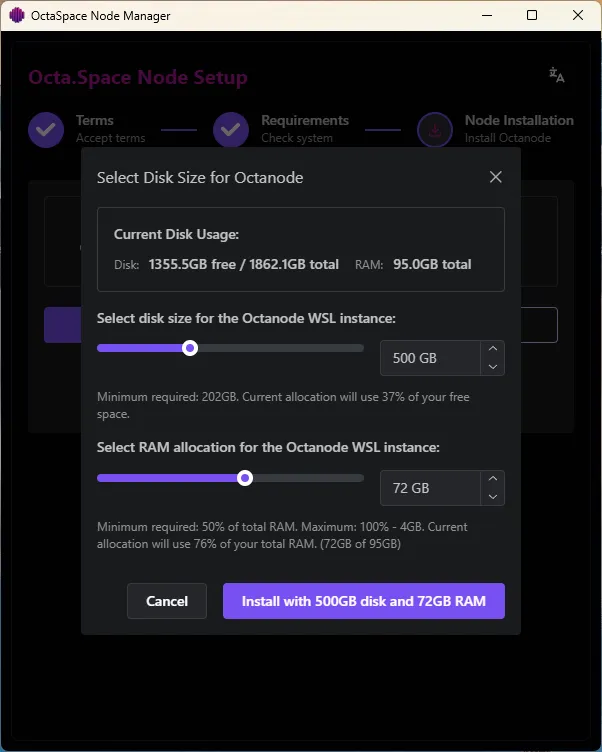The width and height of the screenshot is (602, 752).
Task: Install with 500GB disk and 72GB RAM
Action: click(x=364, y=601)
